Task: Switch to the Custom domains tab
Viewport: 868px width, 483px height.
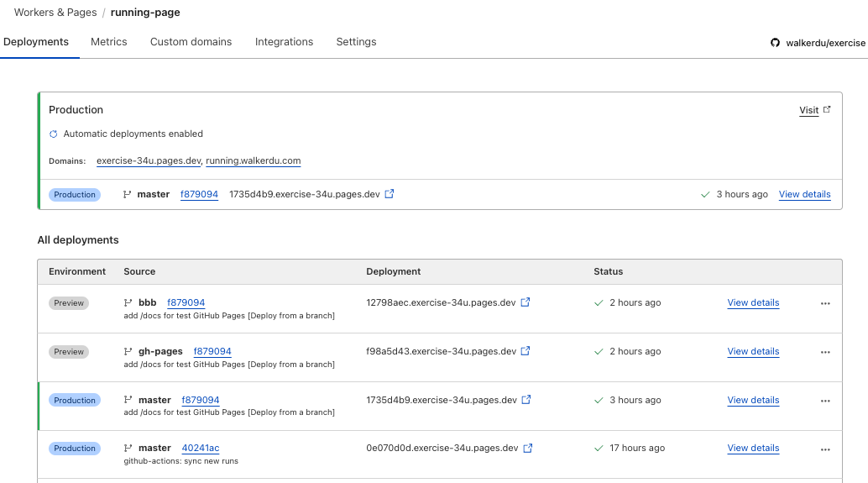Action: (191, 42)
